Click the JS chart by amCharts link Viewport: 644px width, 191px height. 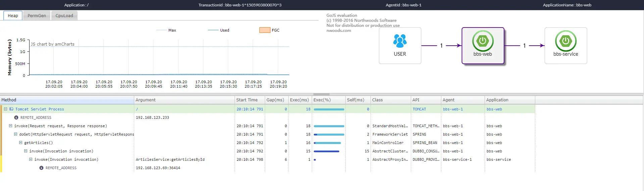[x=53, y=44]
